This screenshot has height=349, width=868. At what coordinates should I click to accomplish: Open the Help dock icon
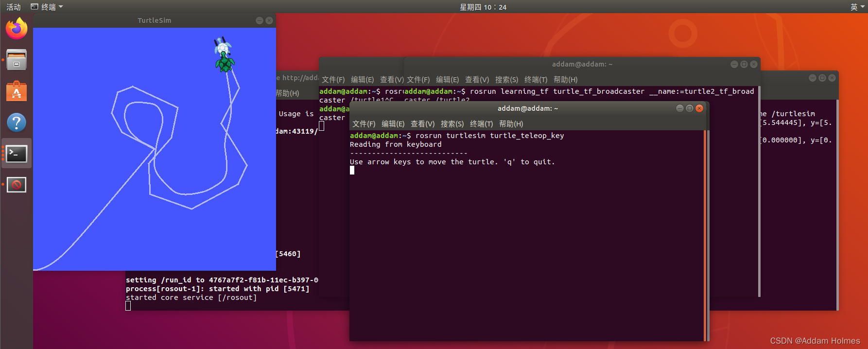click(17, 122)
